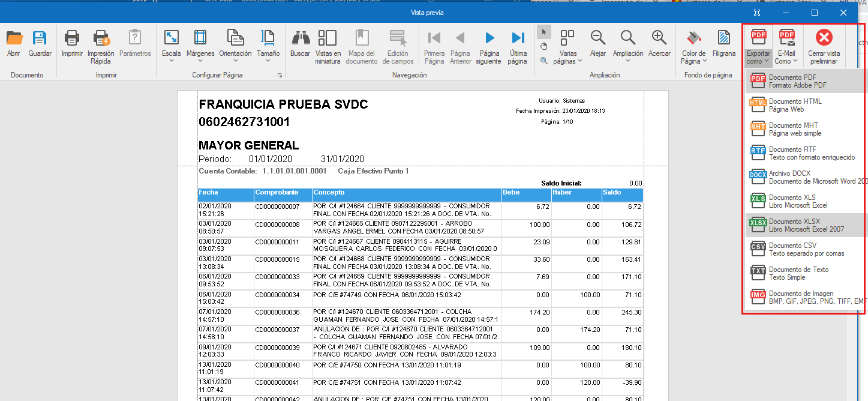Open the Tamaño page size dropdown
This screenshot has width=868, height=401.
pyautogui.click(x=268, y=47)
